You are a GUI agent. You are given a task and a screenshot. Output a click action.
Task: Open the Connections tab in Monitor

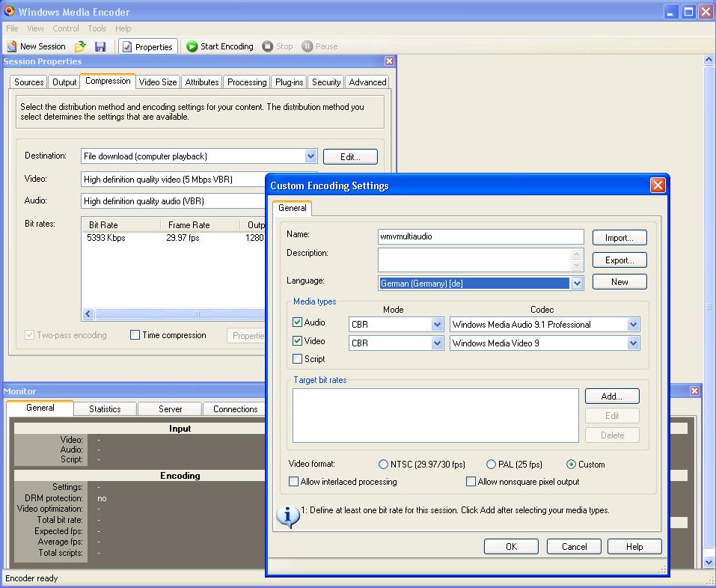[235, 409]
